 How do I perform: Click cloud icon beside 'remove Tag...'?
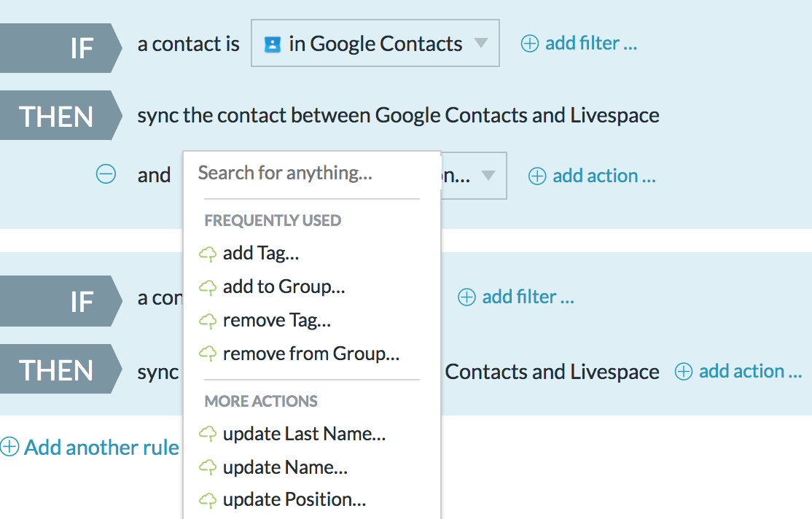208,321
